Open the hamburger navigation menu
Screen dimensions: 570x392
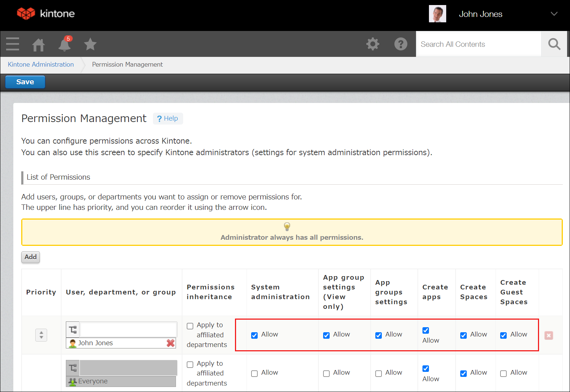point(13,44)
